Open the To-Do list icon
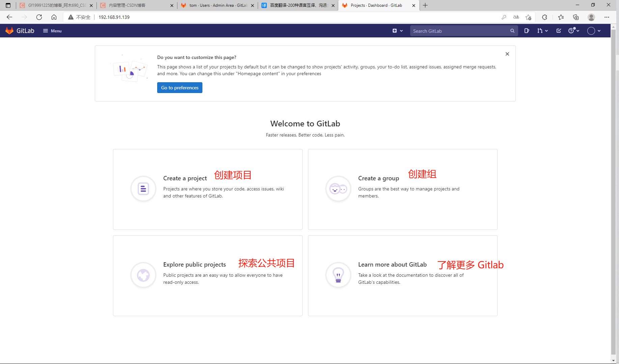The height and width of the screenshot is (364, 619). (559, 31)
